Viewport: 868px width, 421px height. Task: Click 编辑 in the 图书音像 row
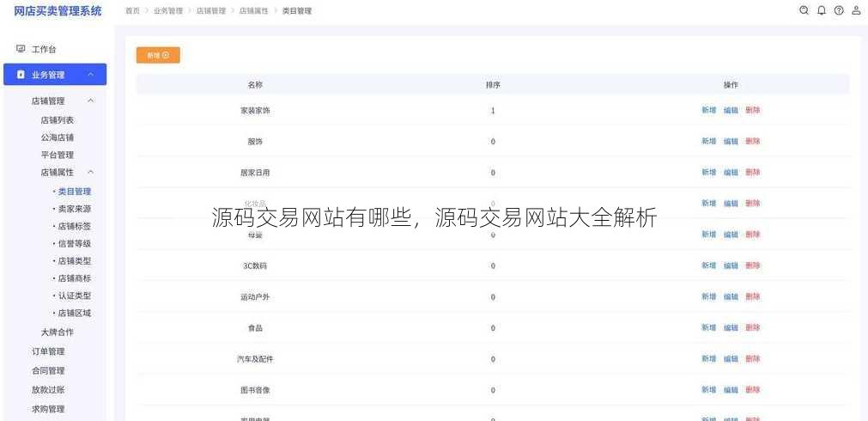(x=731, y=390)
